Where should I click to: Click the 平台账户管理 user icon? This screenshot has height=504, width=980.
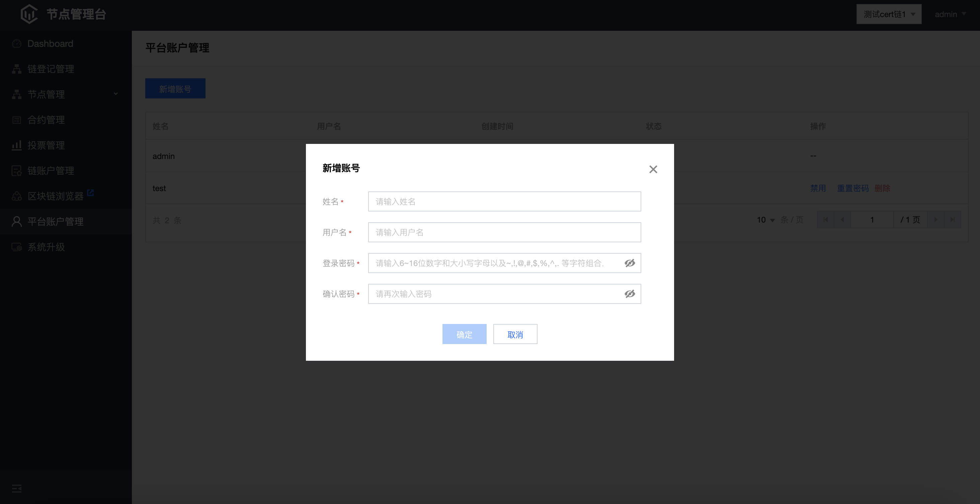coord(17,222)
